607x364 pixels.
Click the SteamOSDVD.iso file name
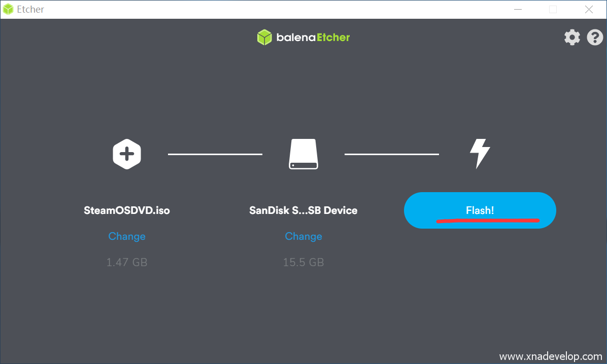pyautogui.click(x=127, y=210)
